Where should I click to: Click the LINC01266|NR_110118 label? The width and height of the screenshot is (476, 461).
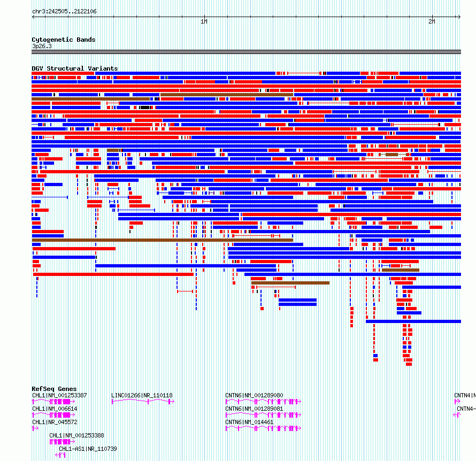click(142, 395)
